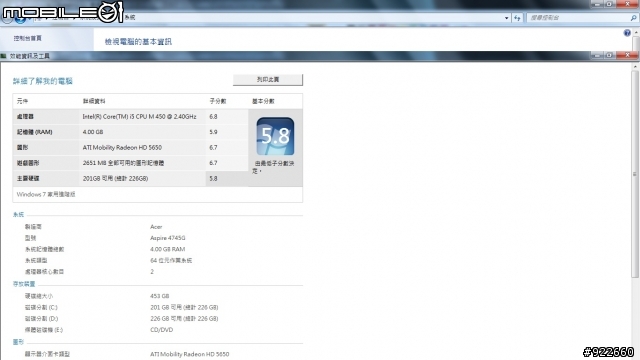This screenshot has height=360, width=640.
Task: Select the 顯示器介面卡類型 label
Action: pyautogui.click(x=47, y=354)
